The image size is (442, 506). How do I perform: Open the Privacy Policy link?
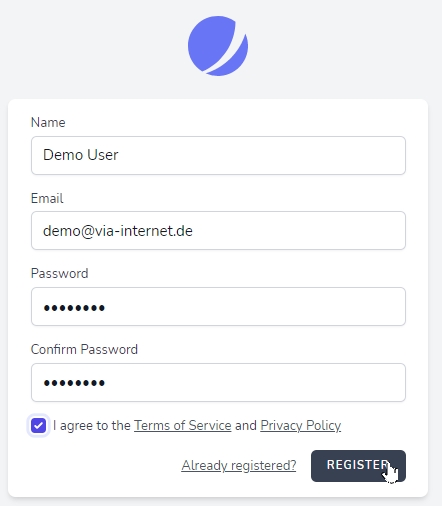(x=301, y=426)
